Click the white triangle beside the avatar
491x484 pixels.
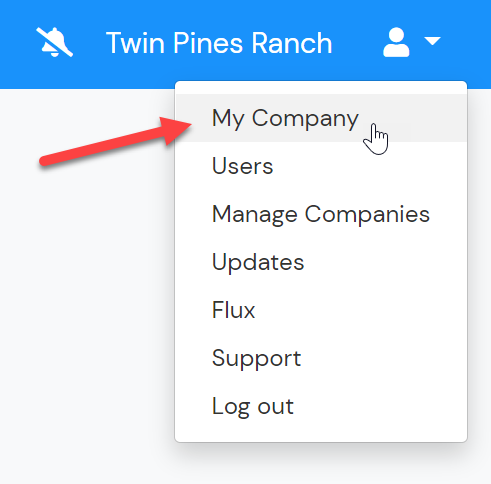432,41
